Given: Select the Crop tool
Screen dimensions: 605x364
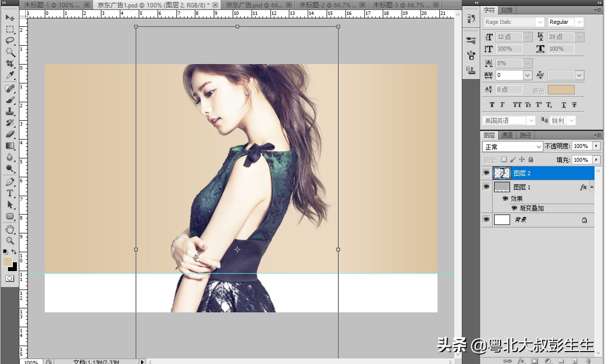Looking at the screenshot, I should [10, 64].
